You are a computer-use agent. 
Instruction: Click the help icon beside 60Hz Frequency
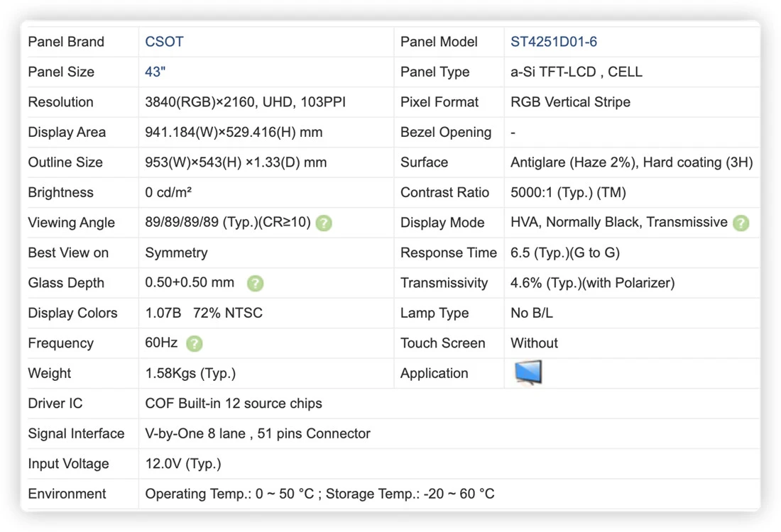pyautogui.click(x=195, y=343)
